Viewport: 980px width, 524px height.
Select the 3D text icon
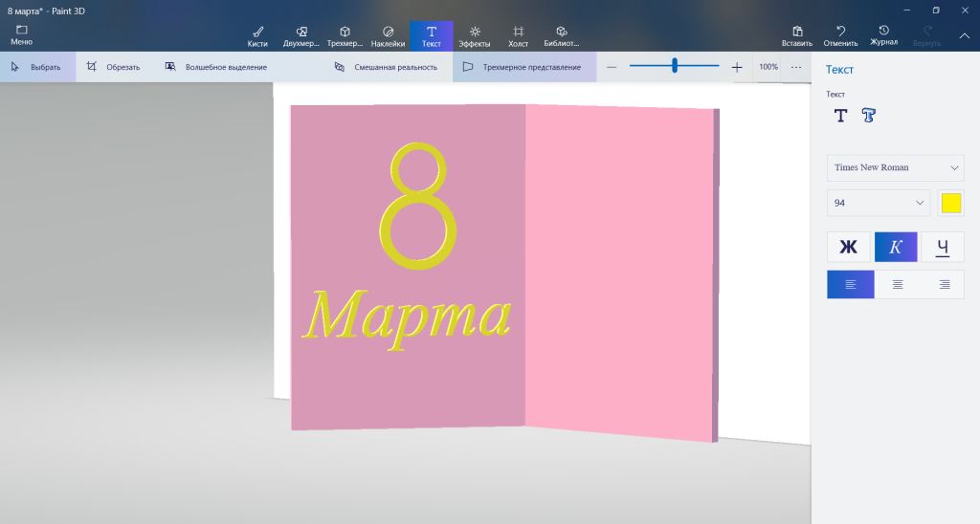pos(869,116)
